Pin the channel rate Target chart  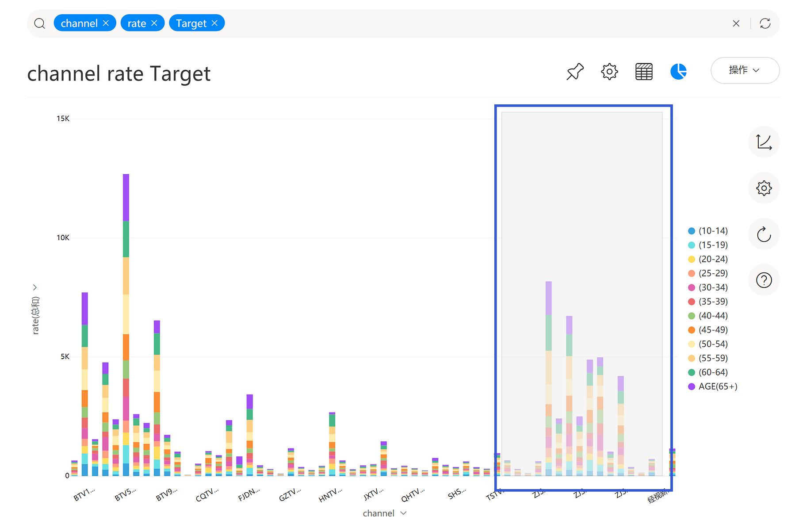tap(575, 71)
